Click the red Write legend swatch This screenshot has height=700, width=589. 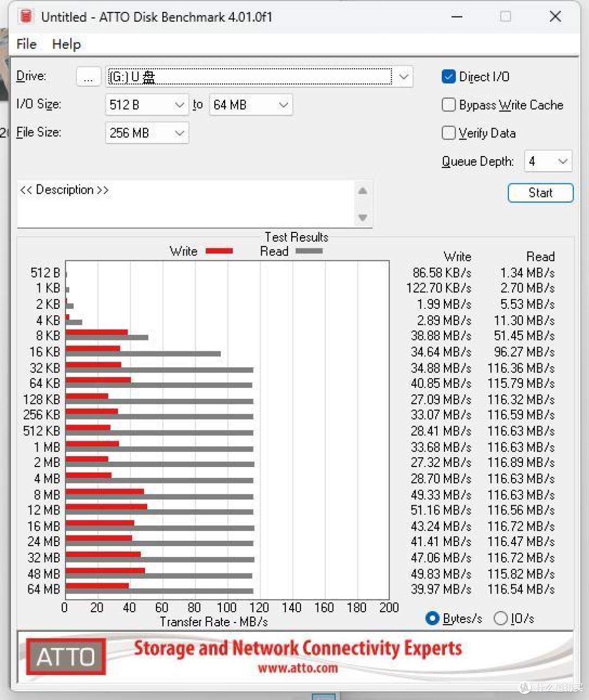pyautogui.click(x=219, y=252)
